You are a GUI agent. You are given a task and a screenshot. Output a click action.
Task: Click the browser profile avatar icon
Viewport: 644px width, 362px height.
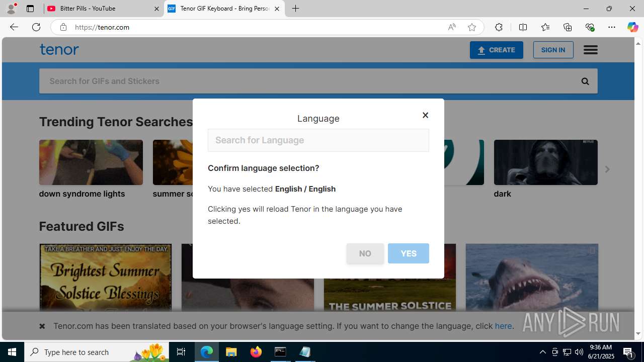[11, 9]
